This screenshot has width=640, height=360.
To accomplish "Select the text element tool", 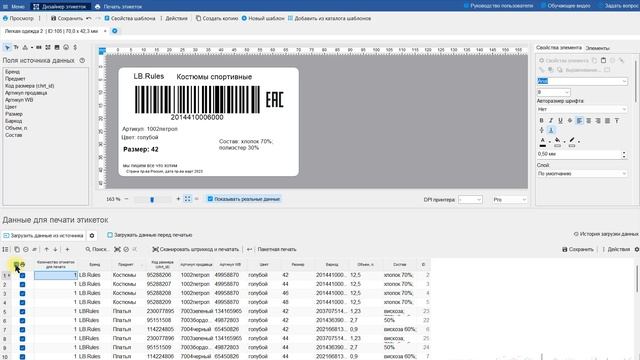I will pos(16,47).
